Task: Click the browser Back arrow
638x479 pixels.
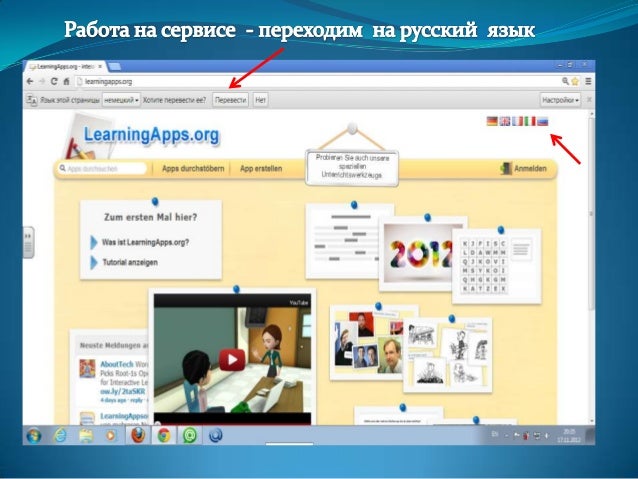Action: click(x=30, y=81)
